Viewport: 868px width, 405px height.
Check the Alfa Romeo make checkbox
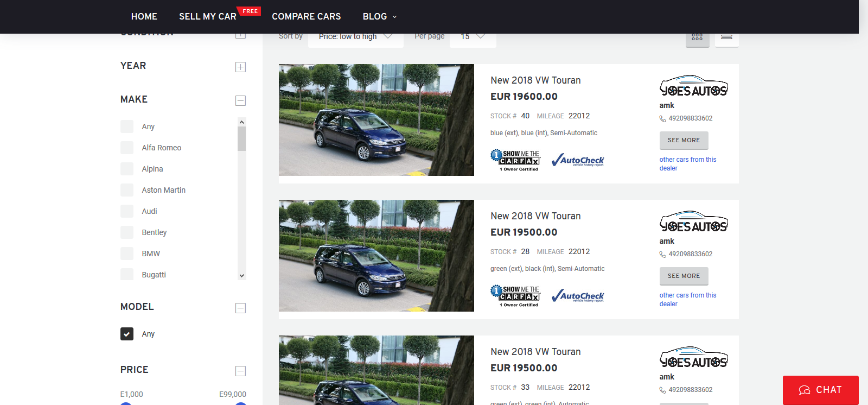tap(127, 148)
